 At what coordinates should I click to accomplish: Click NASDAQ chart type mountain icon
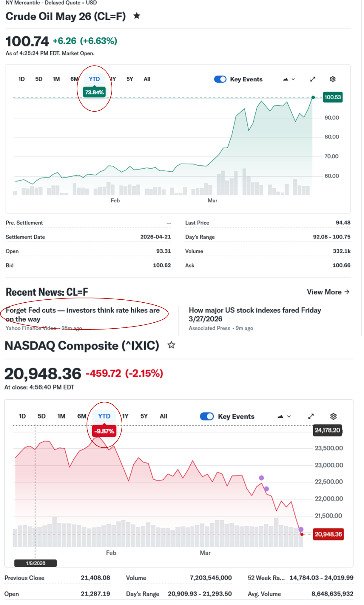click(280, 417)
